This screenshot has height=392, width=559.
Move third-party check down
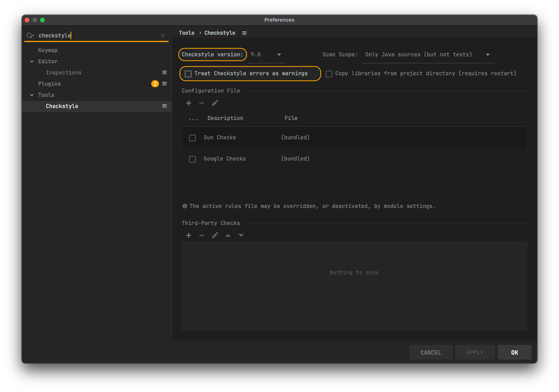241,235
